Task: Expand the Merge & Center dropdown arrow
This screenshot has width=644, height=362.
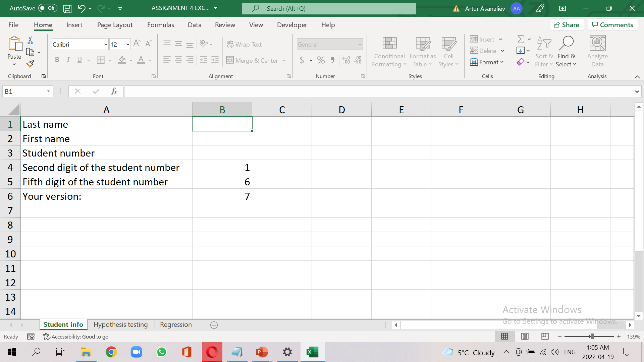Action: point(285,60)
